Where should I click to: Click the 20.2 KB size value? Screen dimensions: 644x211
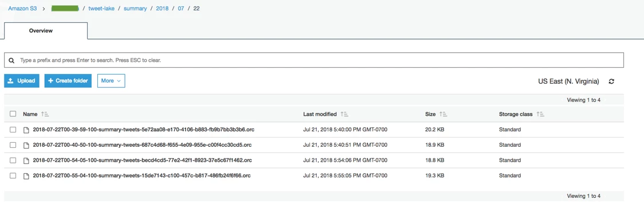tap(434, 130)
